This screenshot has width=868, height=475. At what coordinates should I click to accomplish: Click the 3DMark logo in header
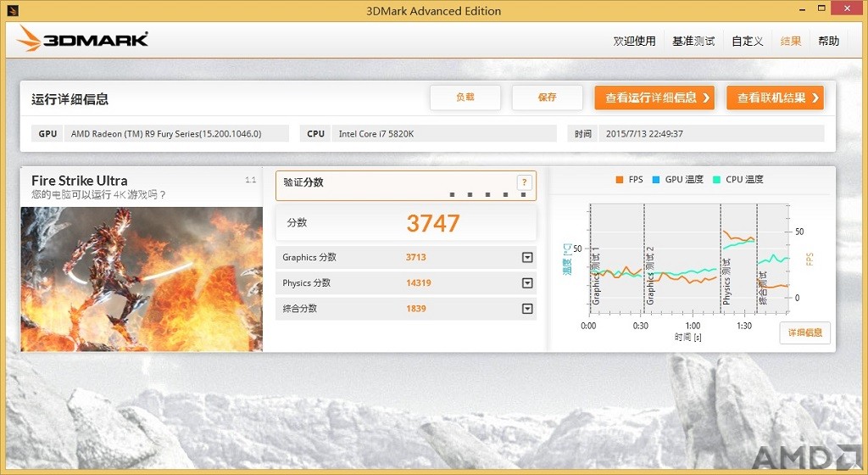click(x=82, y=39)
